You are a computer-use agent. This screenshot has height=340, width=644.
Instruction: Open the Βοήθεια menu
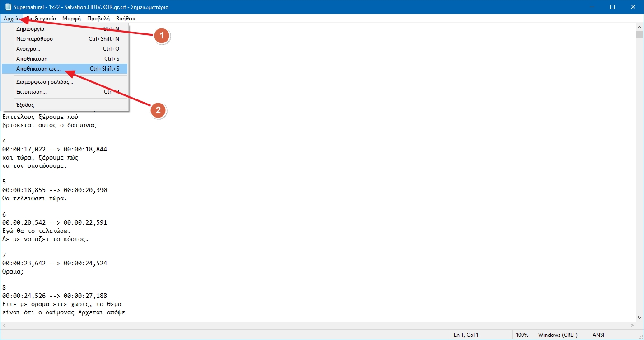[126, 19]
